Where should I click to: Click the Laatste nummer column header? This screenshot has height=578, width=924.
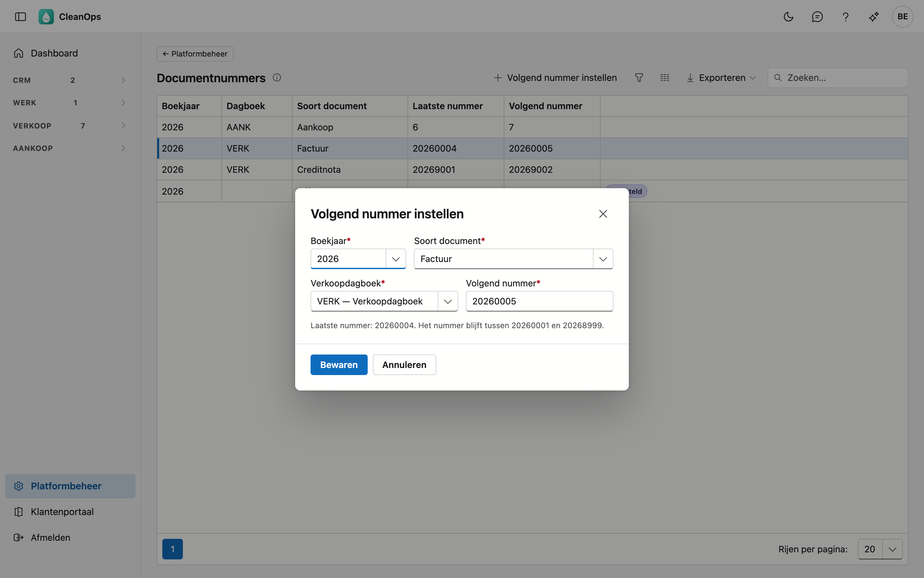point(456,106)
